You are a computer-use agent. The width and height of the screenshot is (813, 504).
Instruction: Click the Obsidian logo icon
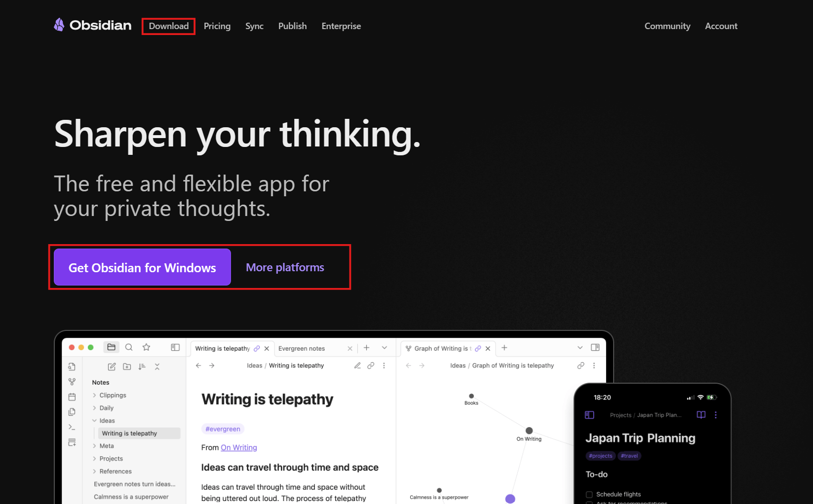click(59, 25)
